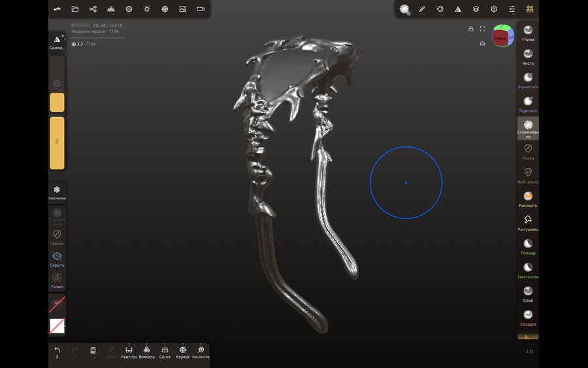Image resolution: width=588 pixels, height=368 pixels.
Task: Select the left-panel Сглаживание shortcut
Action: click(57, 217)
